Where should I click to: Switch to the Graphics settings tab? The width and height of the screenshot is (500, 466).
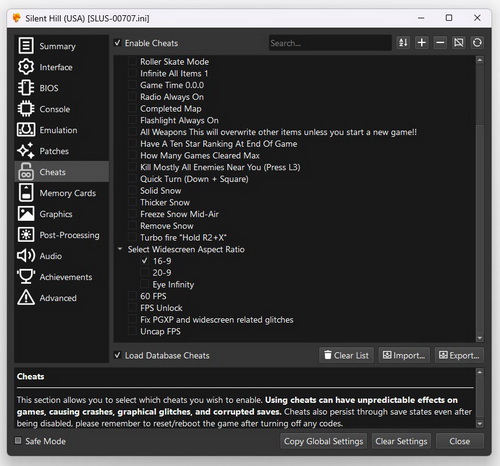(62, 214)
